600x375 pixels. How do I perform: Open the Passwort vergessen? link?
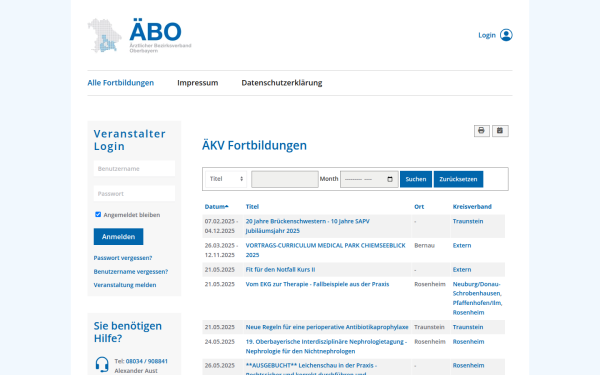tap(123, 258)
